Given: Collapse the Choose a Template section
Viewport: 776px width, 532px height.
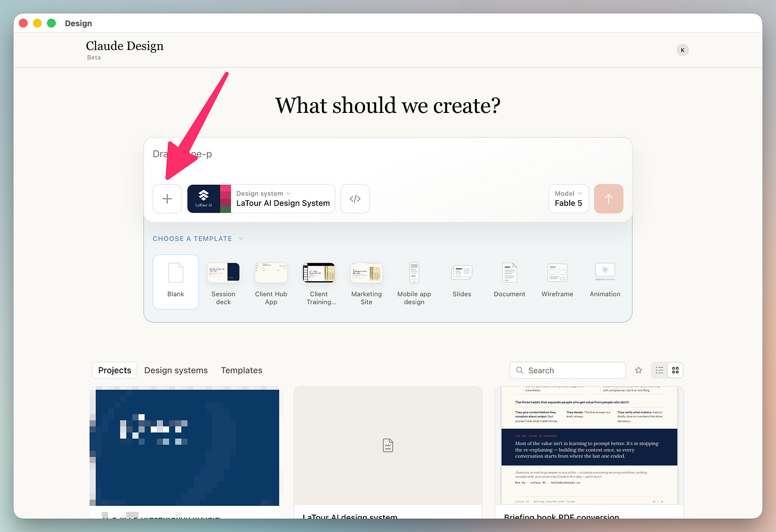Looking at the screenshot, I should tap(198, 239).
